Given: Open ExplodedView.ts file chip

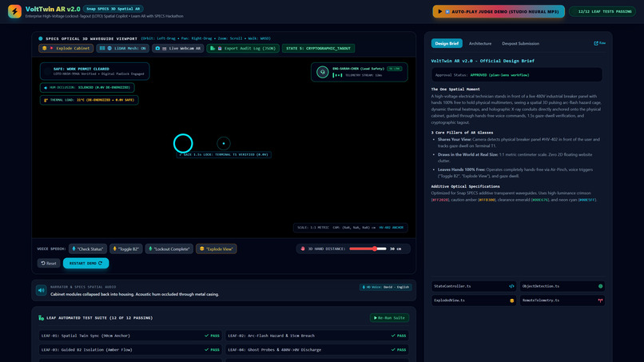Looking at the screenshot, I should click(474, 300).
